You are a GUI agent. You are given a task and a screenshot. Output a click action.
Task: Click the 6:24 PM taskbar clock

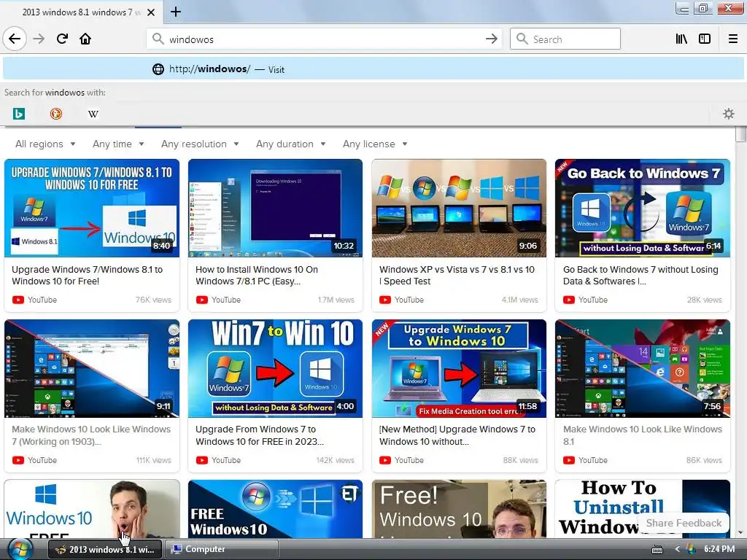pos(719,549)
